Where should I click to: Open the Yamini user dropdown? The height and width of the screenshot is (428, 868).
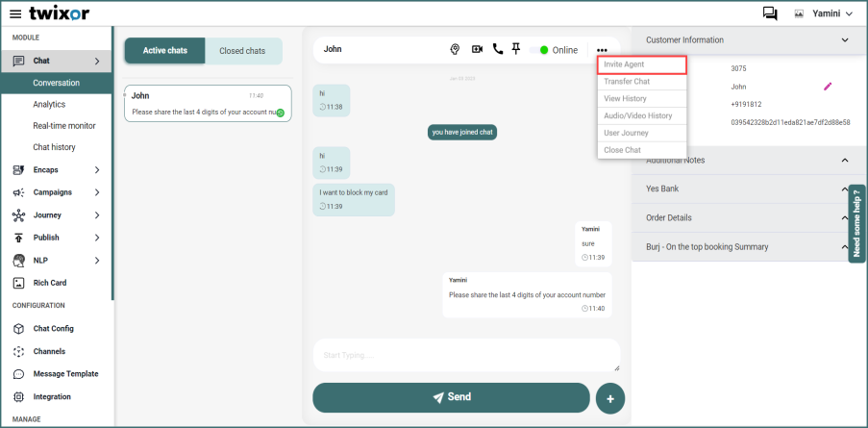click(x=825, y=13)
